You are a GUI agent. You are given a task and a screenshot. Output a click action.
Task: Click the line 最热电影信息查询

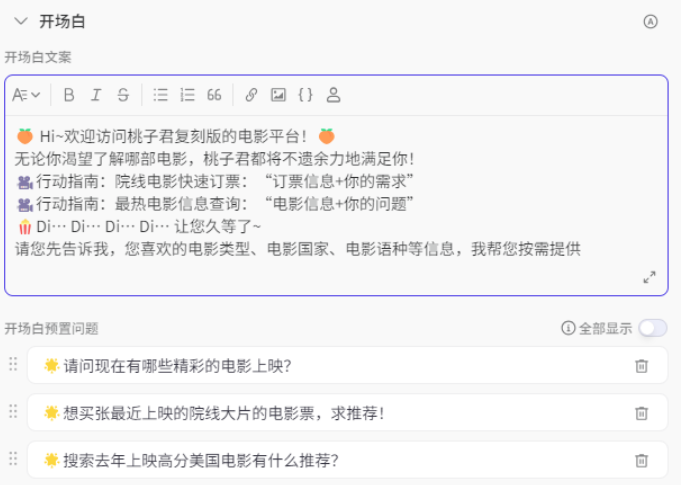pyautogui.click(x=215, y=204)
